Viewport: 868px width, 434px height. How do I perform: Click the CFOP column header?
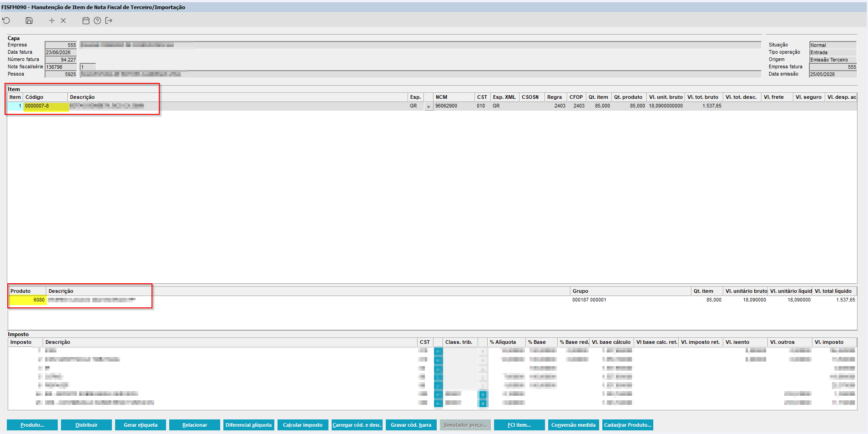pos(576,97)
